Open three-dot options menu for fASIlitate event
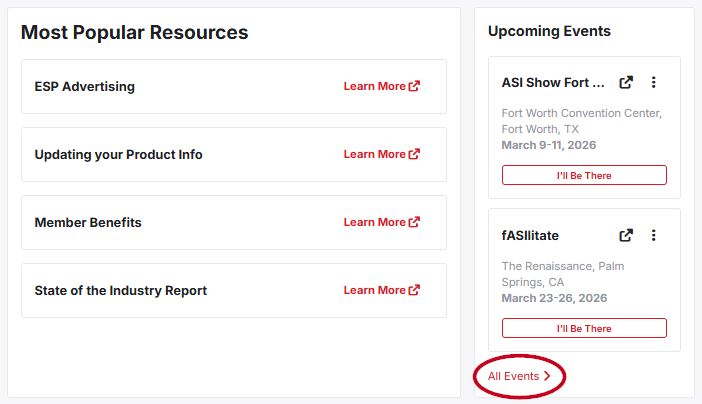Image resolution: width=702 pixels, height=404 pixels. [x=653, y=236]
